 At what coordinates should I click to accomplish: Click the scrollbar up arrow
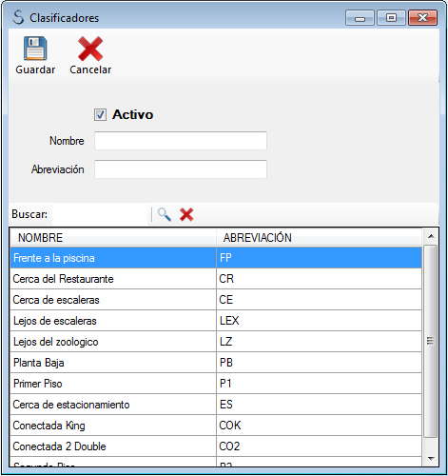point(431,236)
